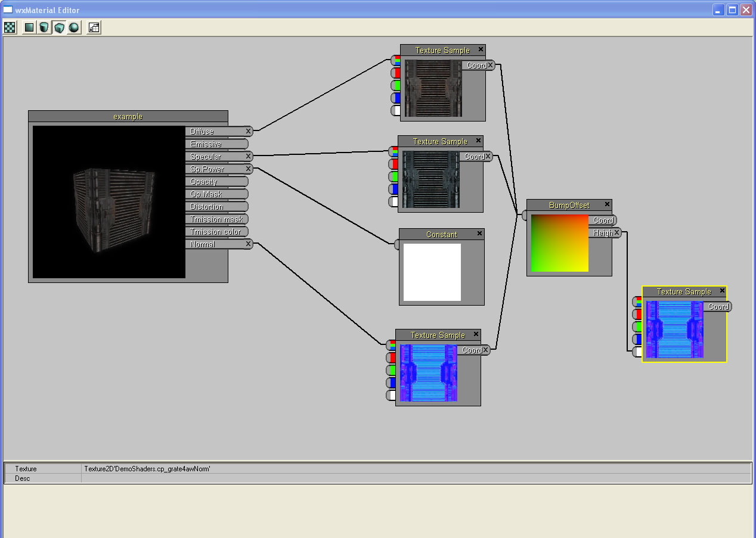Close the yellow-highlighted Texture Sample node
Screen dimensions: 756x538
722,291
